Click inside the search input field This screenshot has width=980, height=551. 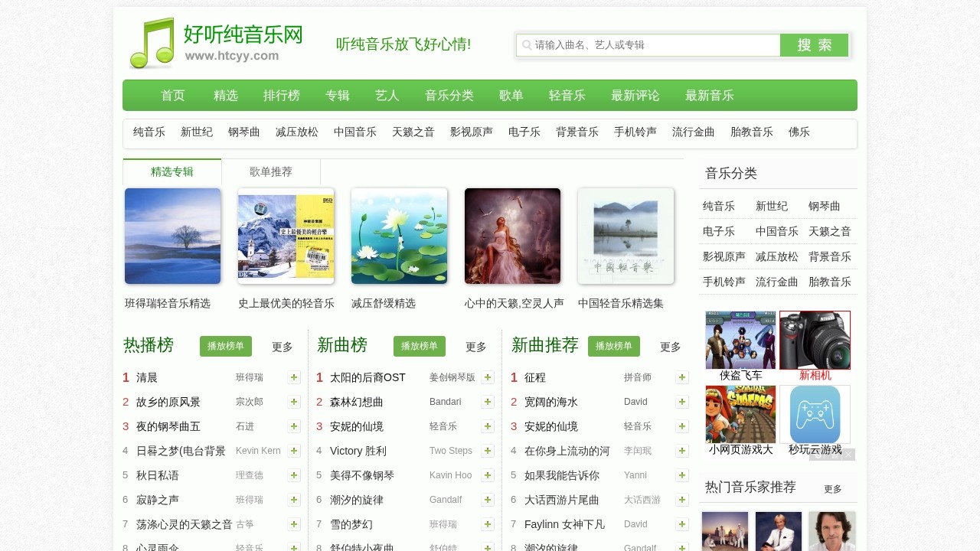[651, 45]
